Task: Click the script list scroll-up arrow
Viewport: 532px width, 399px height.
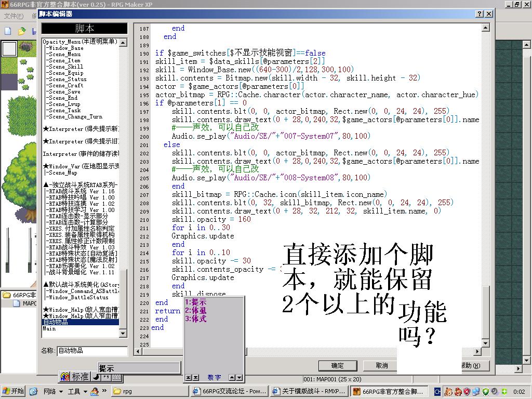Action: coord(123,43)
